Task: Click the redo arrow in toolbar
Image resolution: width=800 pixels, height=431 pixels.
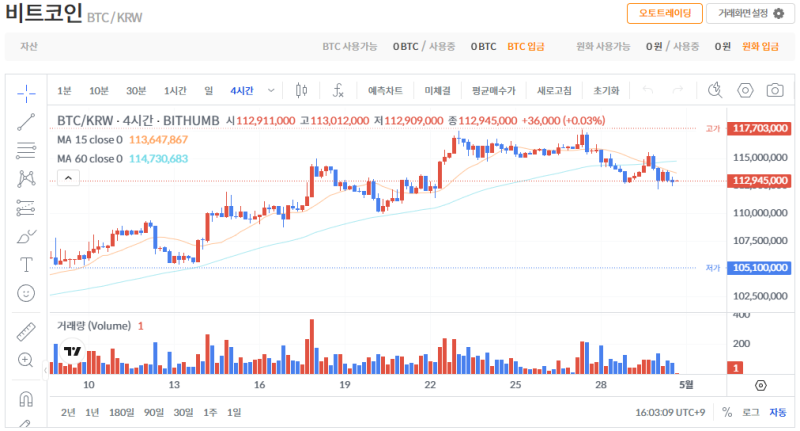Action: tap(678, 90)
